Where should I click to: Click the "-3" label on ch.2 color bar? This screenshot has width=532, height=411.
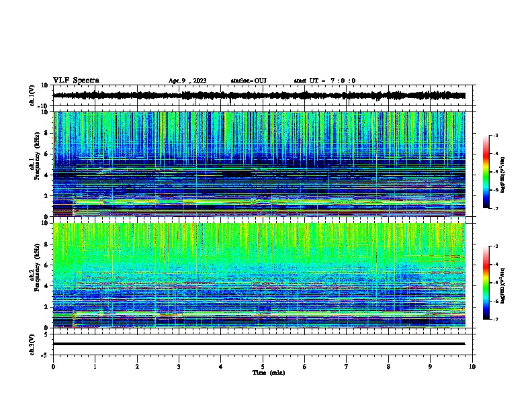point(495,246)
